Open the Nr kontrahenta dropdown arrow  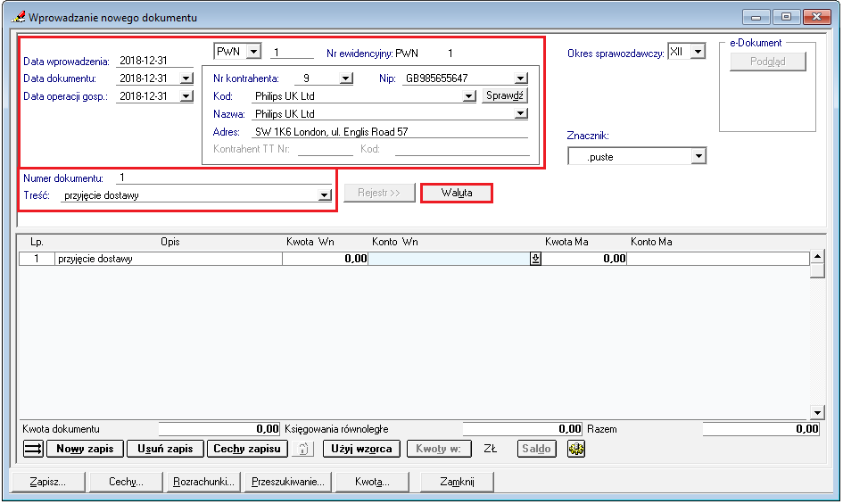coord(346,78)
